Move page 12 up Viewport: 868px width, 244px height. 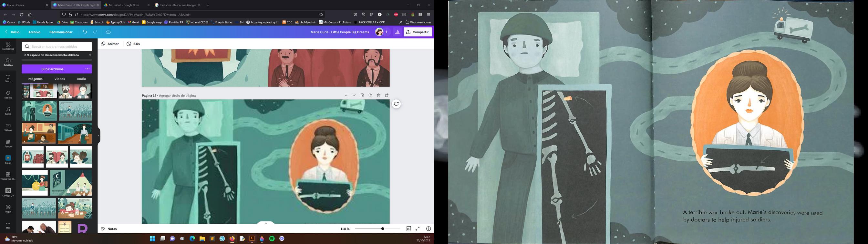pos(346,96)
